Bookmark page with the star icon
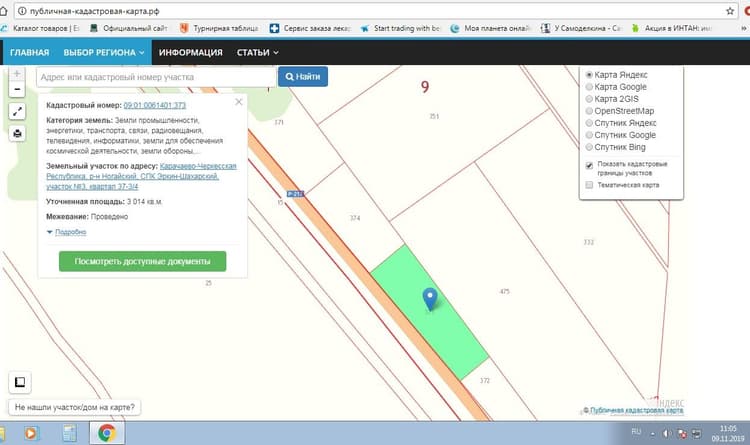 (x=730, y=11)
